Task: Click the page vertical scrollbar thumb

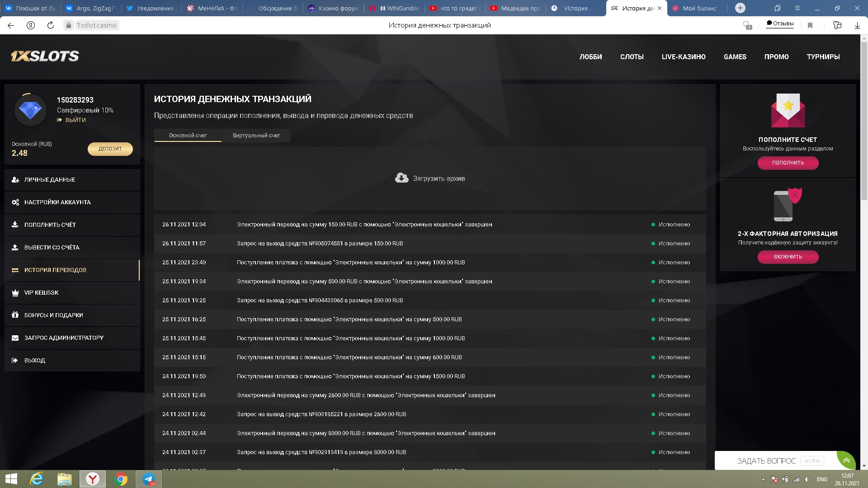Action: [864, 122]
